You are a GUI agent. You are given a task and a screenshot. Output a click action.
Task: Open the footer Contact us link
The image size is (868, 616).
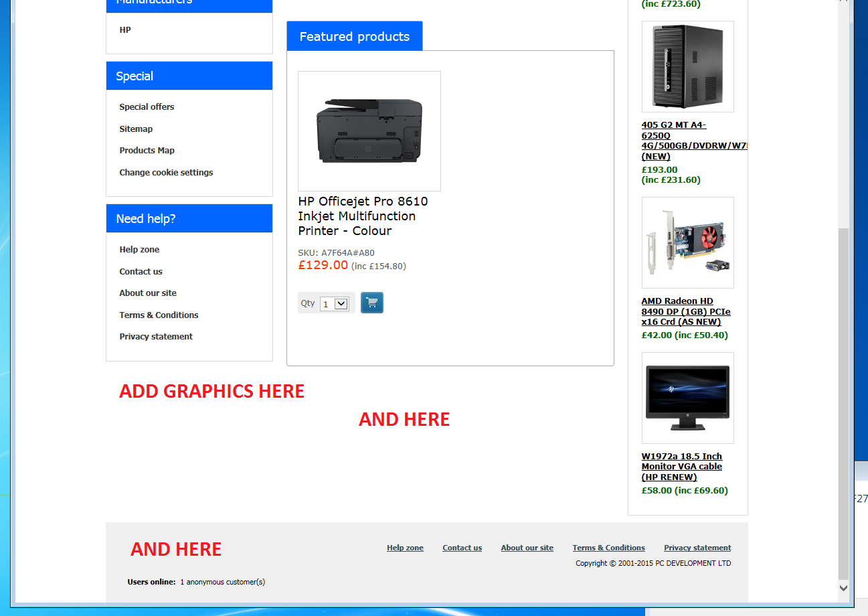coord(462,548)
